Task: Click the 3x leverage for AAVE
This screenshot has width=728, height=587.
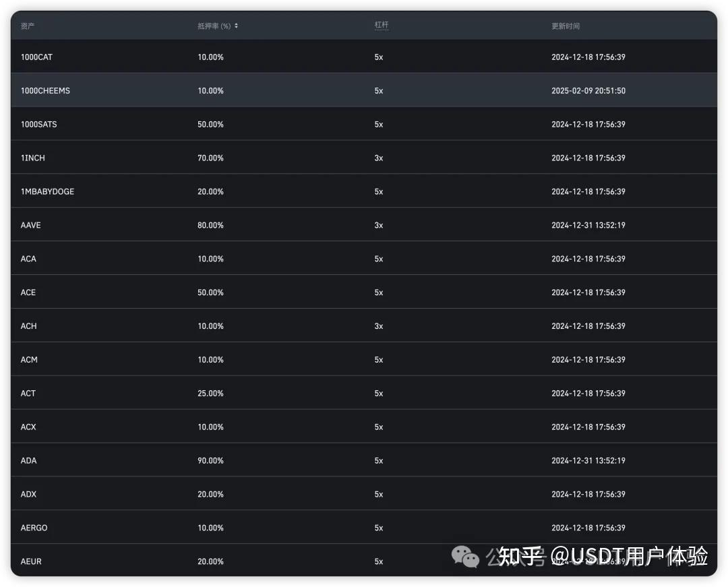Action: click(379, 226)
